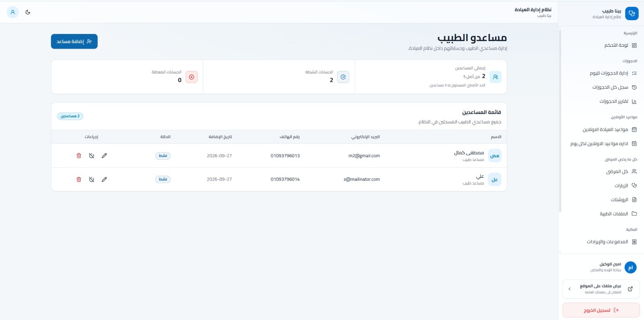Delete assistant علي with trash icon

[79, 179]
